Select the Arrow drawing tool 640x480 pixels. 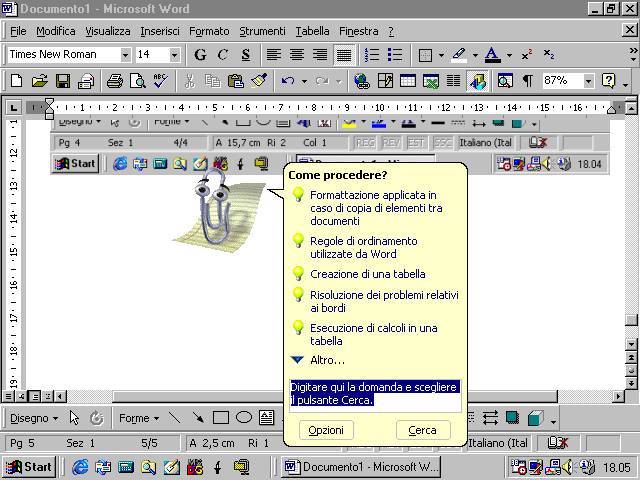pyautogui.click(x=198, y=418)
